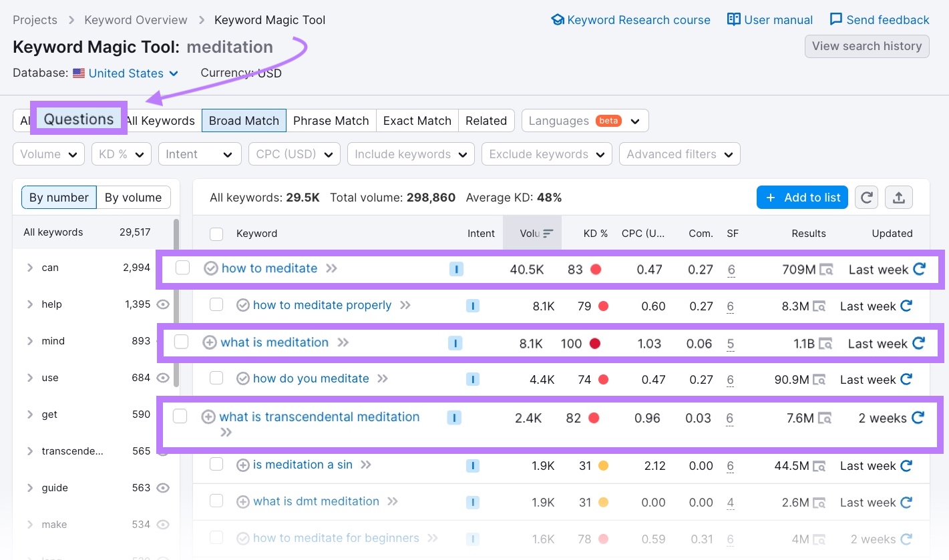Expand the 'can' keyword group
Image resolution: width=949 pixels, height=560 pixels.
[x=30, y=268]
